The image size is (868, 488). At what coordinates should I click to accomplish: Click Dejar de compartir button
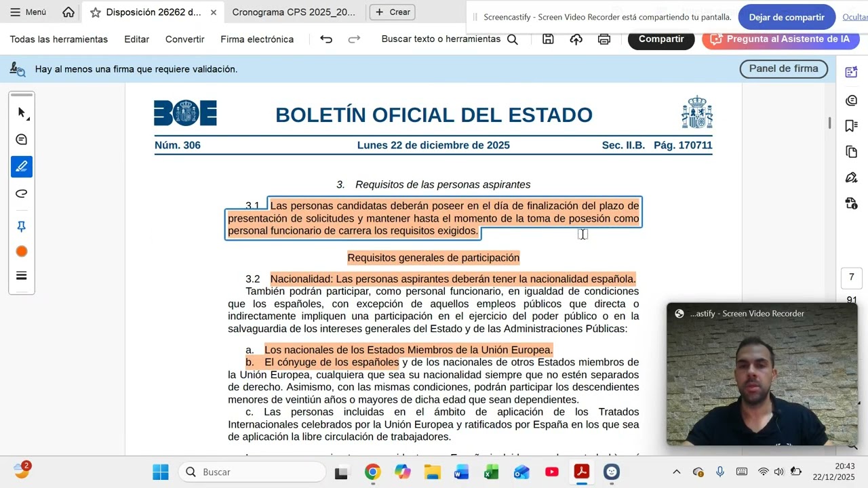[787, 17]
